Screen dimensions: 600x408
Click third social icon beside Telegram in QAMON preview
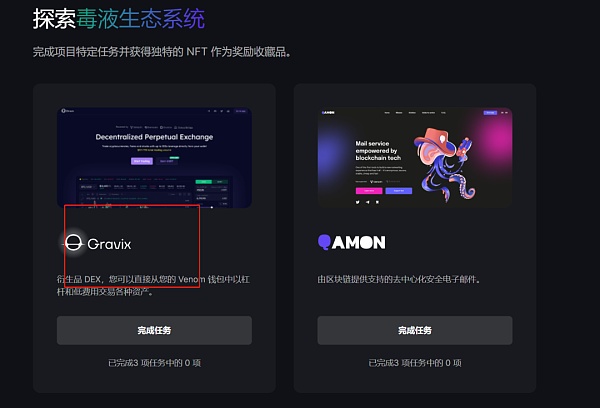point(377,202)
